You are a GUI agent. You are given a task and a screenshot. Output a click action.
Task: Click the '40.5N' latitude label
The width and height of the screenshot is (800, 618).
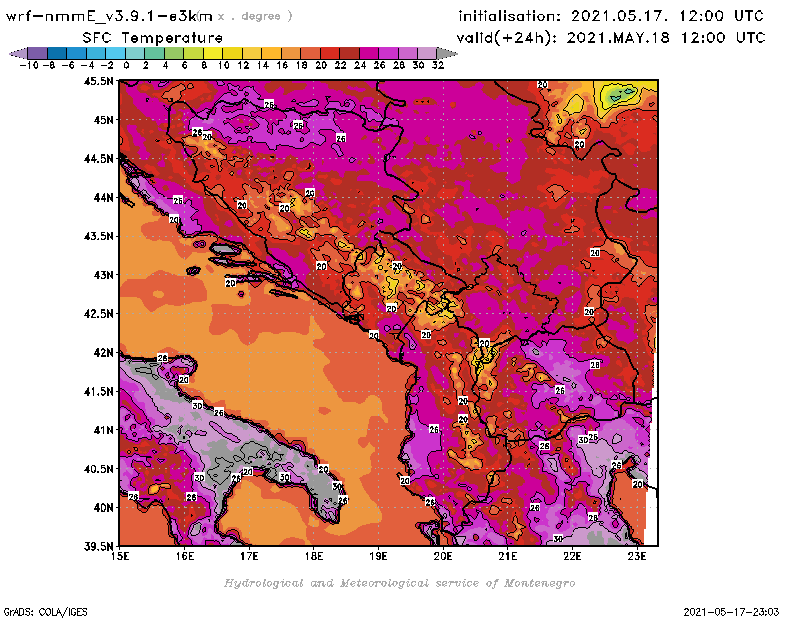98,469
